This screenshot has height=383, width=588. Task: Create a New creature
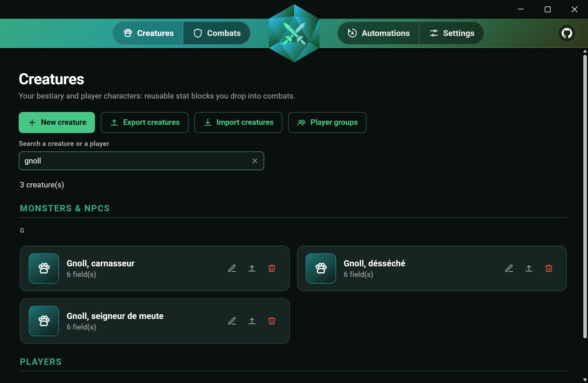tap(57, 123)
